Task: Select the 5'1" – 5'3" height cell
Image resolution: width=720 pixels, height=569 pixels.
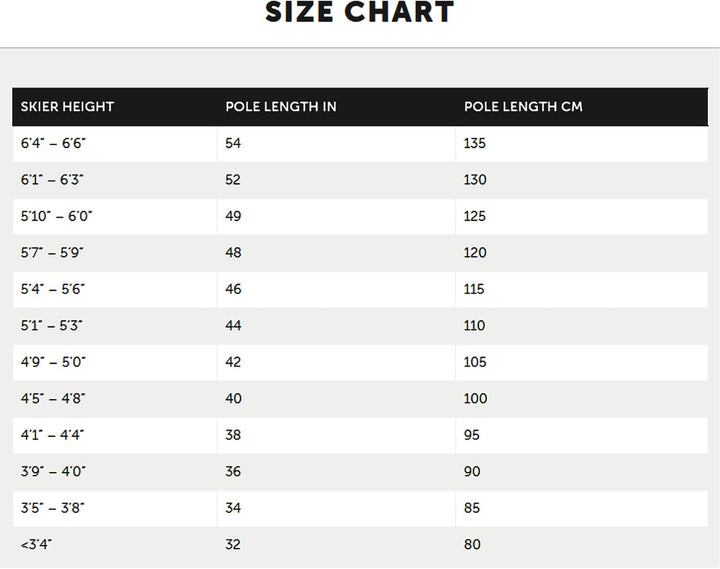Action: [x=52, y=326]
